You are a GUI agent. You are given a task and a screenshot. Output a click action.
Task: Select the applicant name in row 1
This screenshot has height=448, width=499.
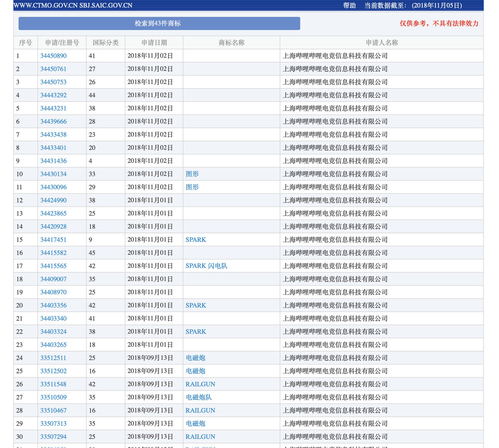(x=335, y=56)
